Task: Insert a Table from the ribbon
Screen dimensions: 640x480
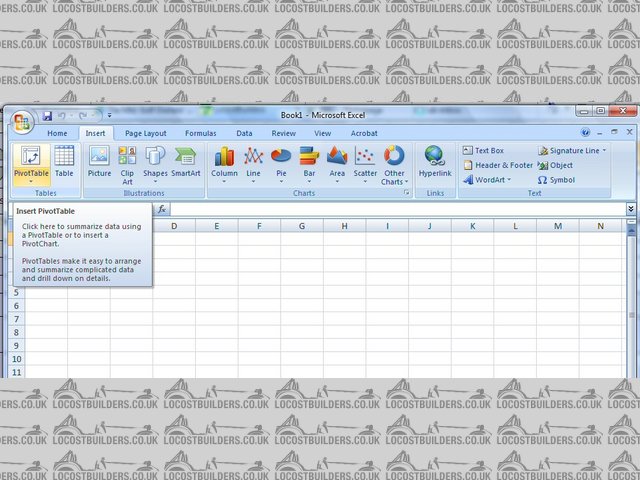Action: coord(64,161)
